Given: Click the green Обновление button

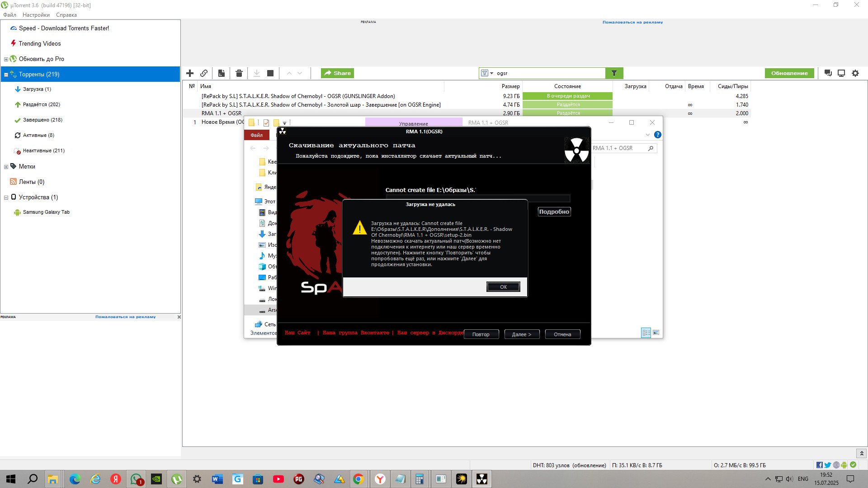Looking at the screenshot, I should tap(789, 73).
